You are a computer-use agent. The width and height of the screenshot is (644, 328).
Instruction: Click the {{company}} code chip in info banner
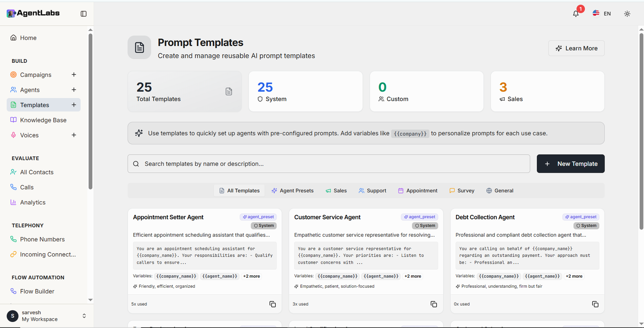click(x=410, y=134)
